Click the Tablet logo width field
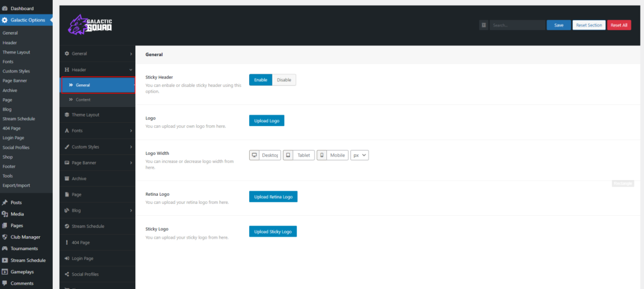 pos(304,155)
